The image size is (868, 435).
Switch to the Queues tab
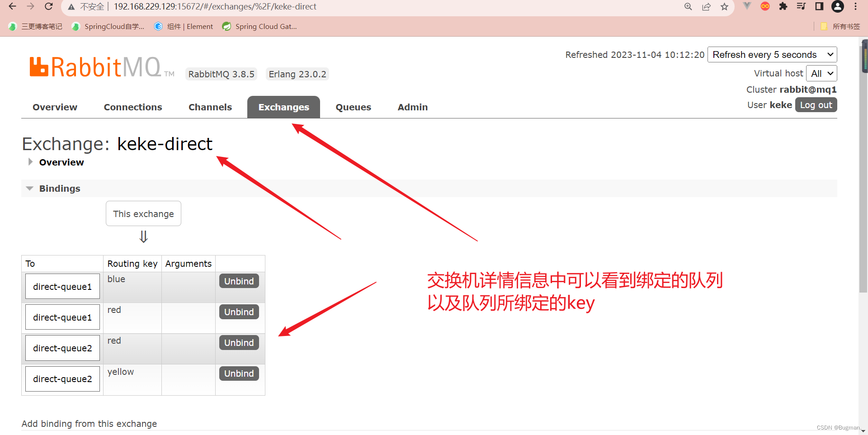[x=353, y=107]
